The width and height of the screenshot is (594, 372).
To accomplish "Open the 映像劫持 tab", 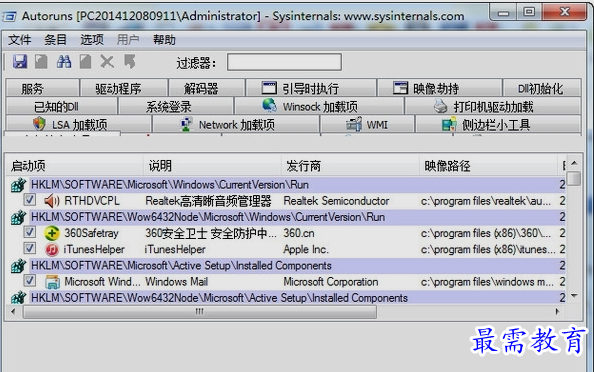I will pos(439,88).
